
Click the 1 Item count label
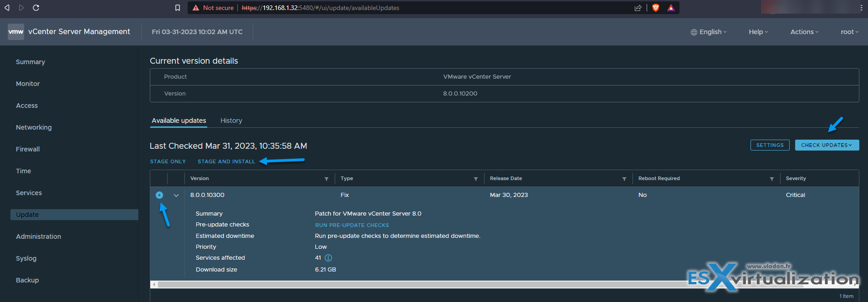tap(847, 296)
